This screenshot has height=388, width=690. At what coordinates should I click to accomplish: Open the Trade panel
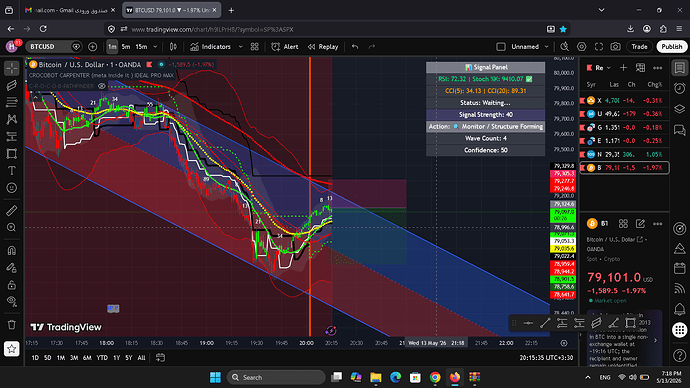tap(639, 47)
